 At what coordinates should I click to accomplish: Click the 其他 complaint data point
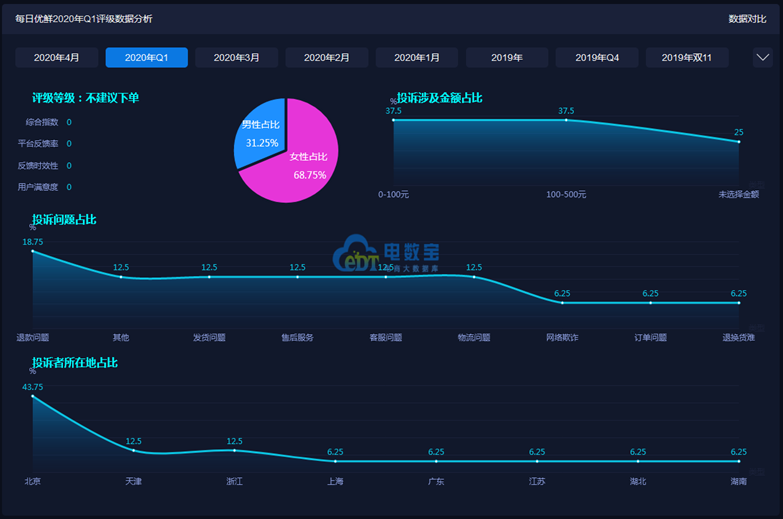(x=121, y=277)
